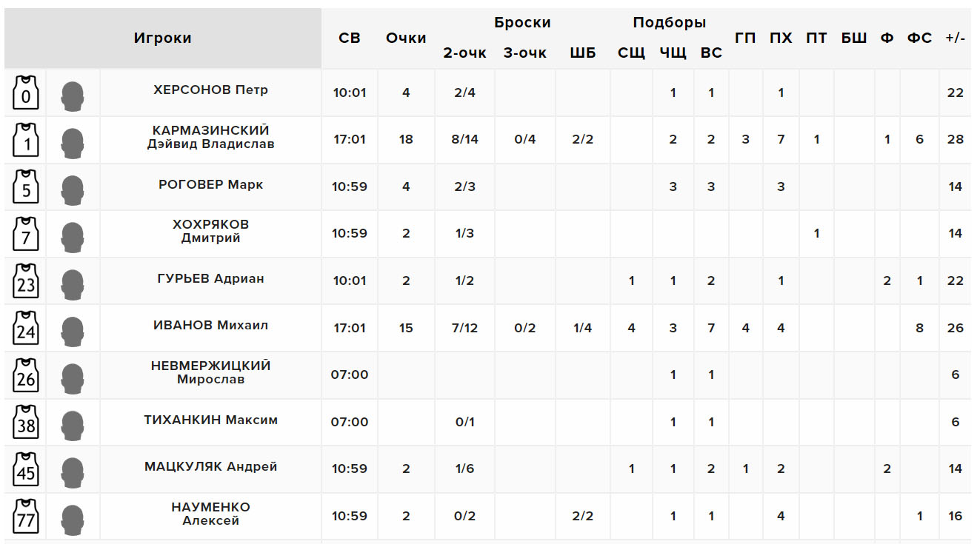980x544 pixels.
Task: Select player ИВАНОВ Михаил name
Action: tap(210, 325)
